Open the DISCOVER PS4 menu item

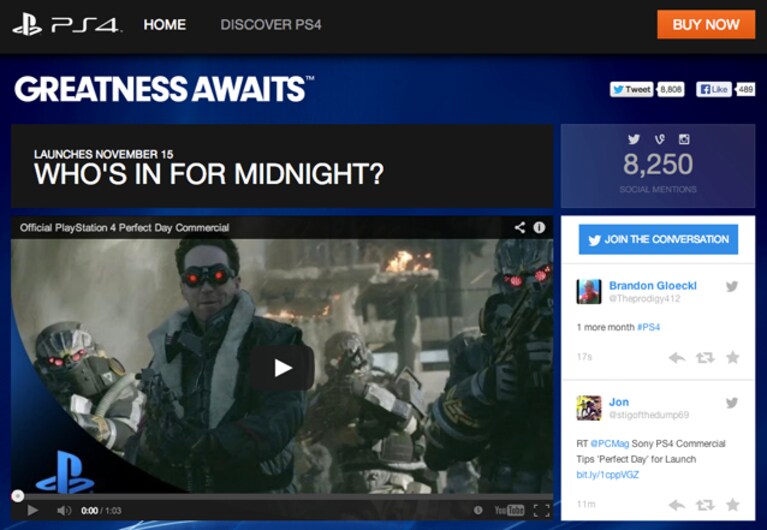point(271,24)
